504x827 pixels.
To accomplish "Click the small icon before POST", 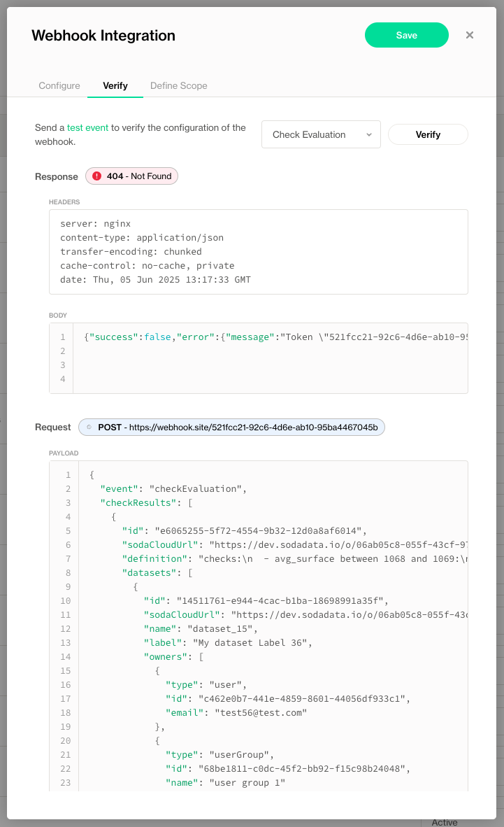I will pos(89,427).
